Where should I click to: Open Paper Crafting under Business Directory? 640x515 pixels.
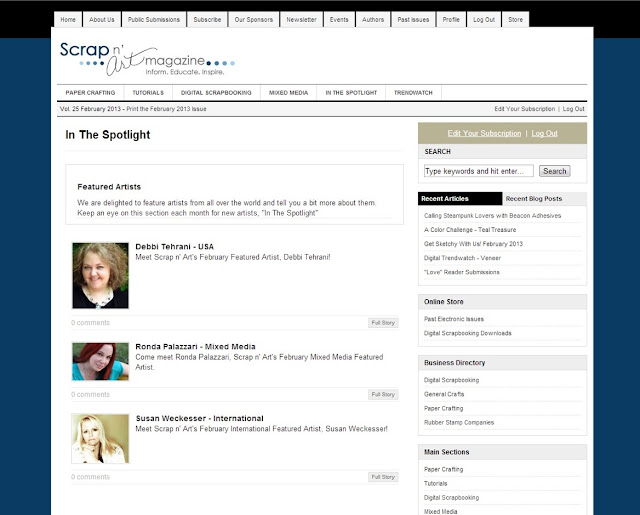click(443, 408)
